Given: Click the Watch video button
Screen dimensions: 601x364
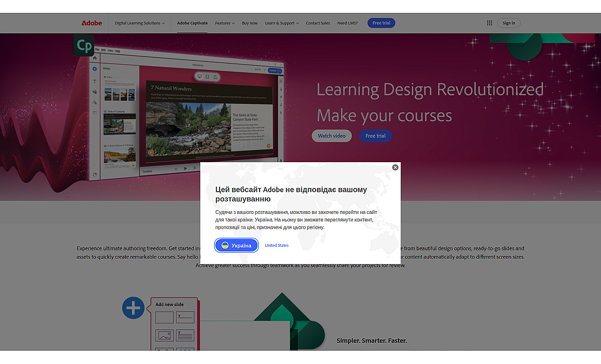Looking at the screenshot, I should pyautogui.click(x=331, y=136).
